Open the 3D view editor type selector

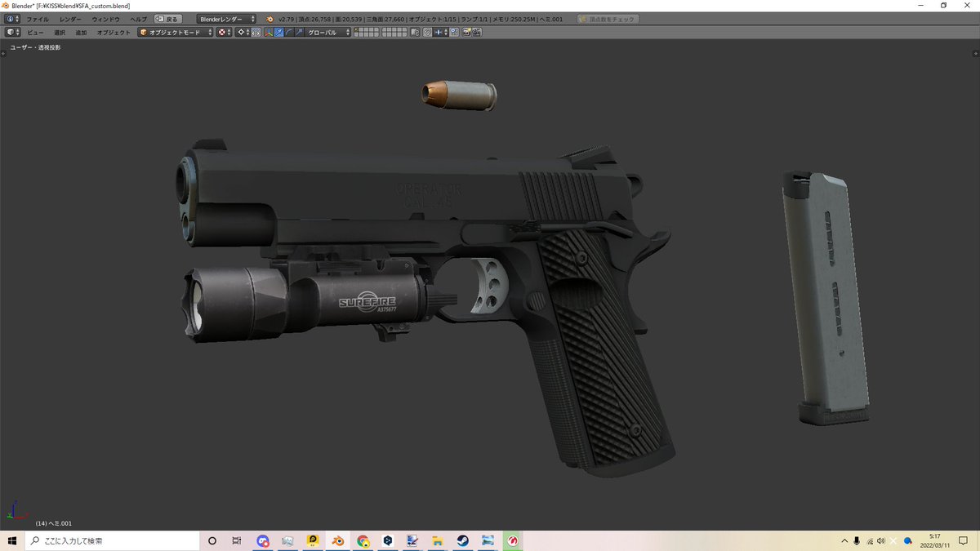pos(12,32)
